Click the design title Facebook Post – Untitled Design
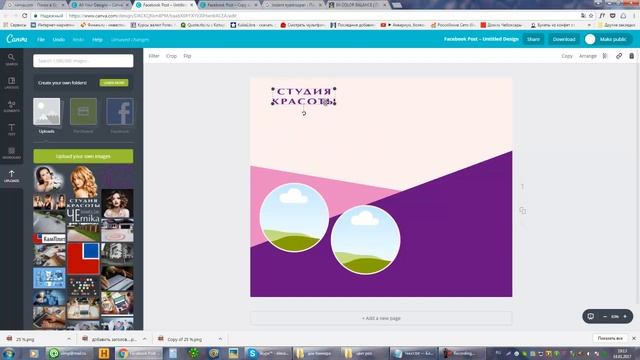Image resolution: width=640 pixels, height=360 pixels. click(x=481, y=39)
